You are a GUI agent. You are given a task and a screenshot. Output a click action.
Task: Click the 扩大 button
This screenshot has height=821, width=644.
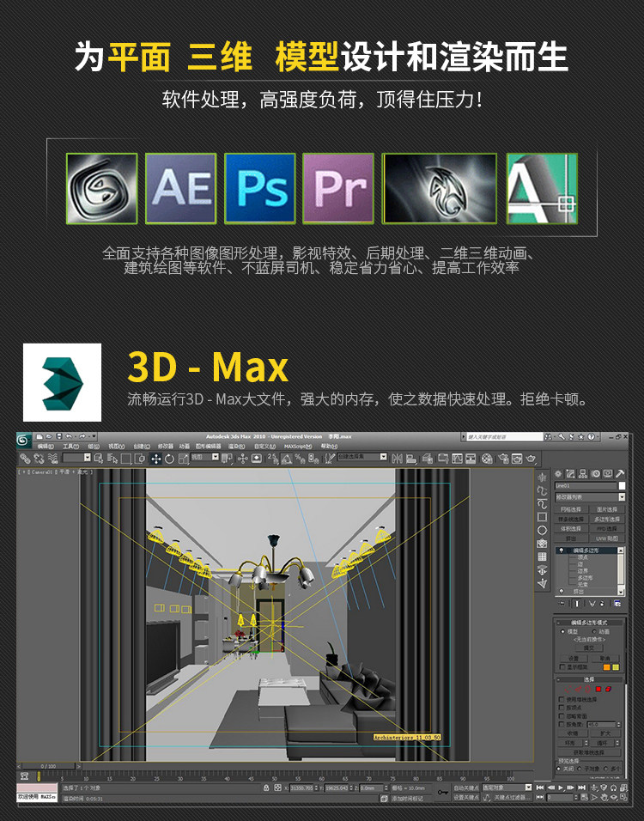pos(605,733)
